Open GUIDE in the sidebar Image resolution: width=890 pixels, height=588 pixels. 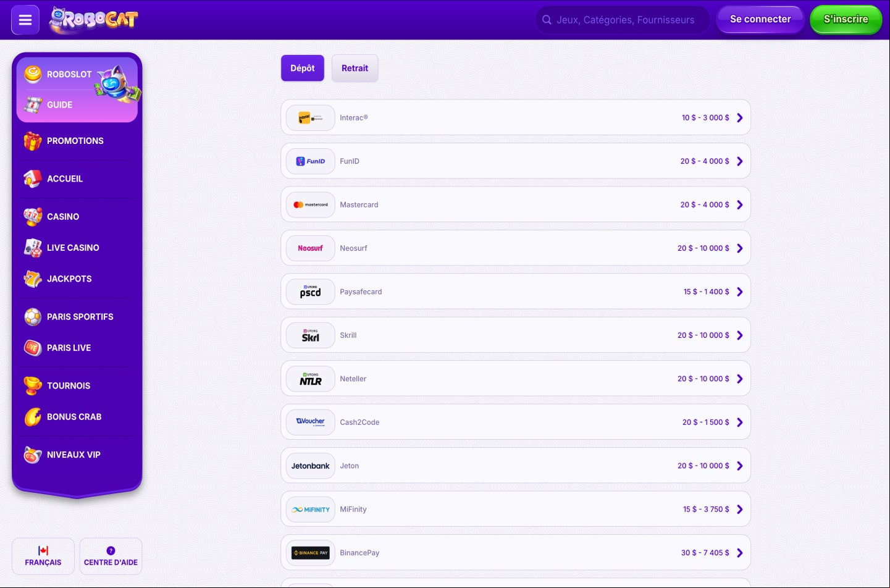point(59,105)
